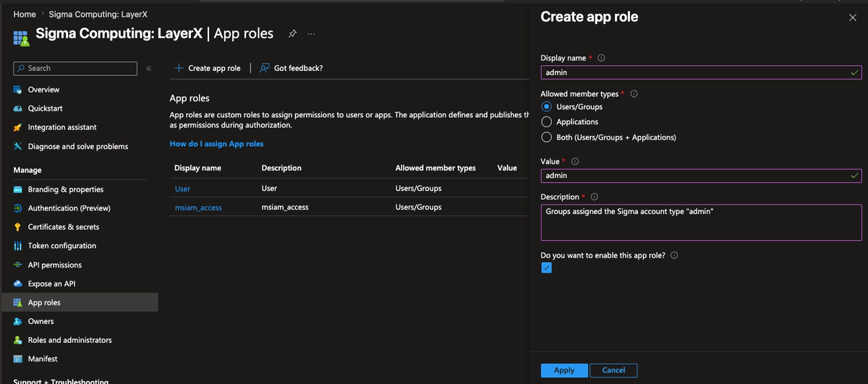Click the Value input field

[x=701, y=175]
